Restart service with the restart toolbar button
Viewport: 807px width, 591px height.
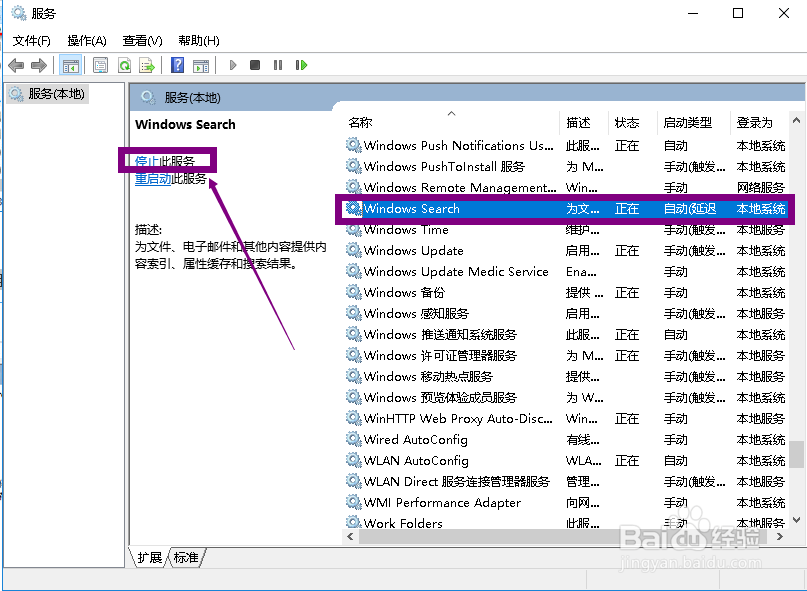click(x=301, y=65)
